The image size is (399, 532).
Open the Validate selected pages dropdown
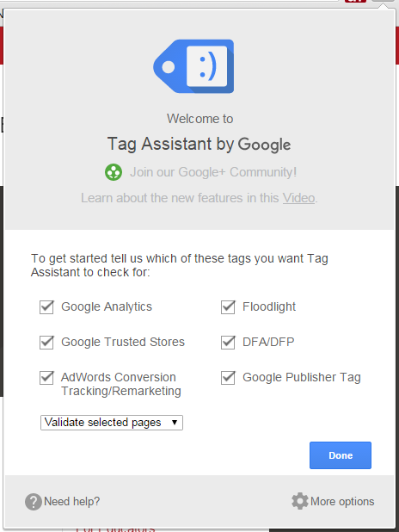click(112, 423)
